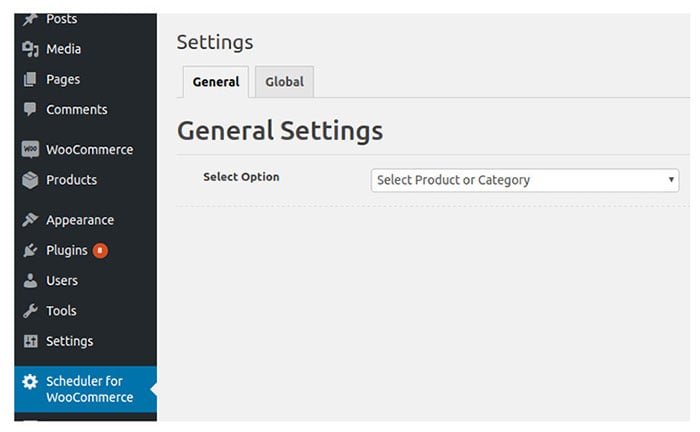Click the Select Option field label
This screenshot has width=700, height=432.
(x=241, y=177)
